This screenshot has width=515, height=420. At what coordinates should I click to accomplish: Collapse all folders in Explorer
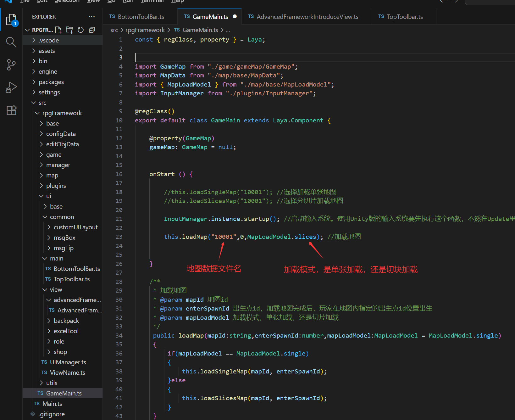(x=92, y=30)
